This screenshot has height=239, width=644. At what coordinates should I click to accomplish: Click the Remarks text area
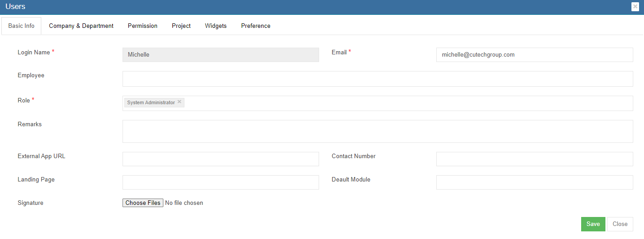pos(377,131)
